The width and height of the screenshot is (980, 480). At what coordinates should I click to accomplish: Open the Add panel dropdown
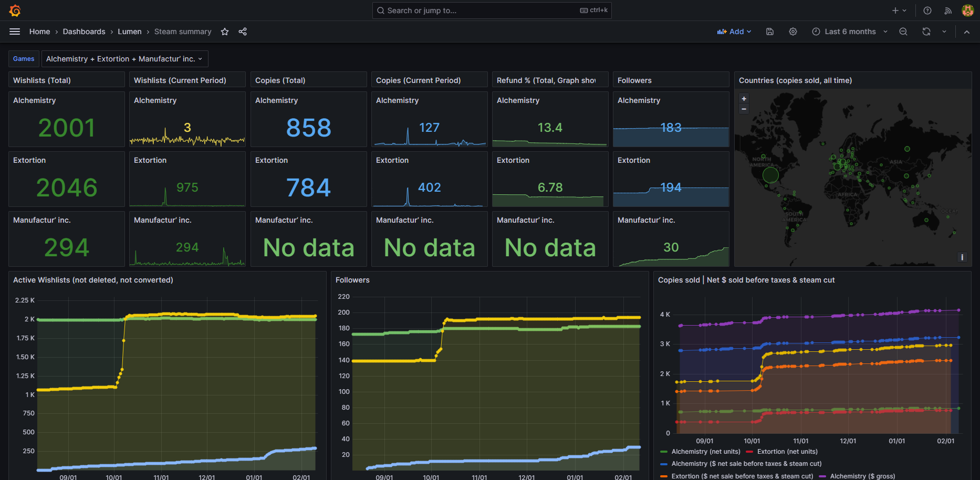[734, 32]
